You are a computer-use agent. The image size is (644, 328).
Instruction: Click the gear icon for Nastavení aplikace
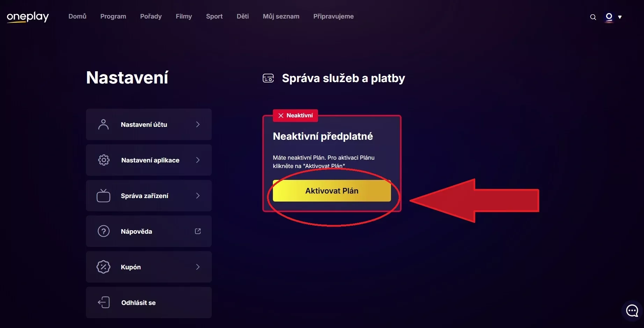click(x=104, y=160)
